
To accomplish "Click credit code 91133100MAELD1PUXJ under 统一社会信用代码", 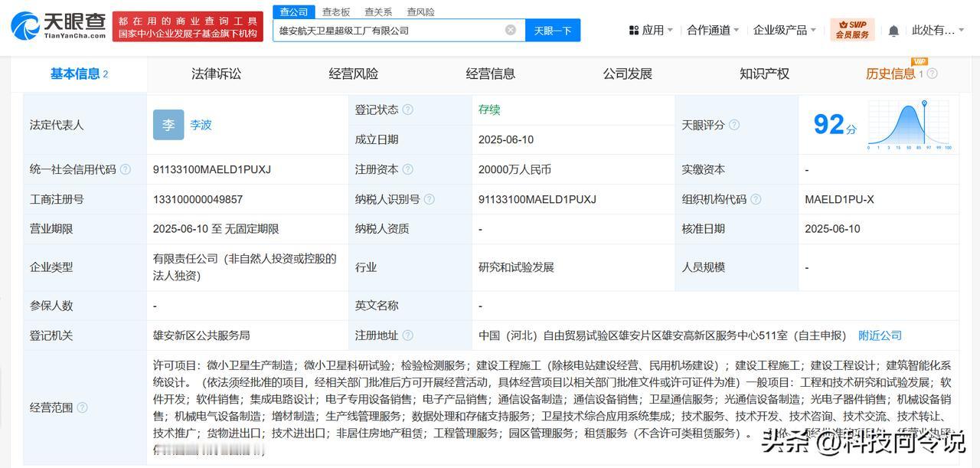I will [x=212, y=169].
